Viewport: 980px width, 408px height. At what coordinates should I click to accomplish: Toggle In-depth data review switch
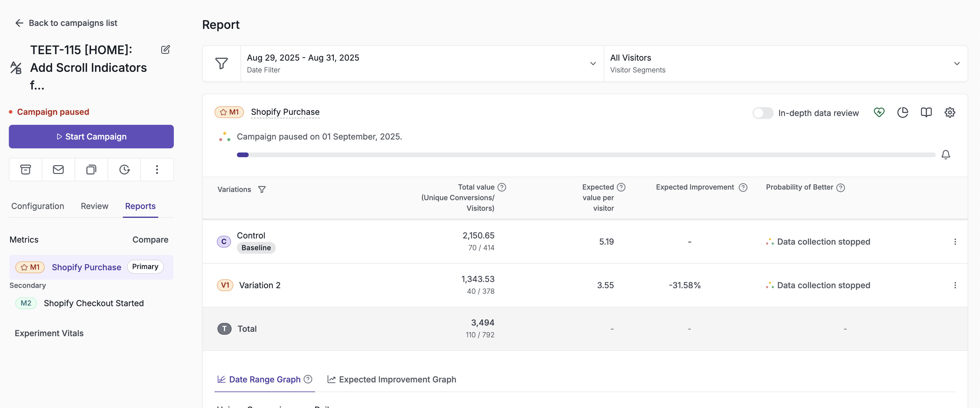762,113
